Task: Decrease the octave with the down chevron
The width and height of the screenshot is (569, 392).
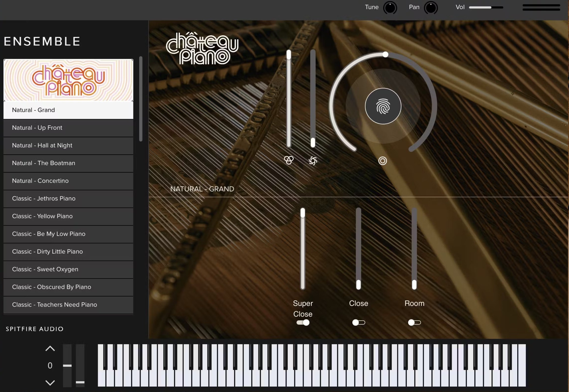Action: point(50,383)
